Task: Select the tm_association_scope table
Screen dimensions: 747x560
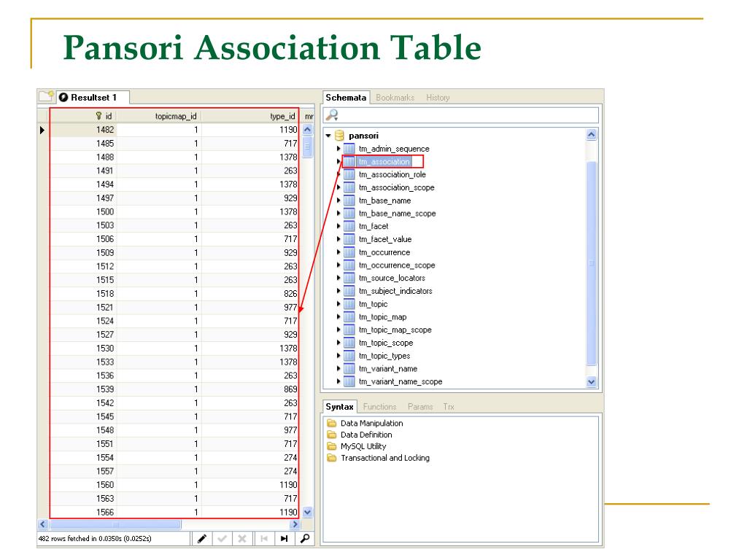Action: [x=396, y=187]
